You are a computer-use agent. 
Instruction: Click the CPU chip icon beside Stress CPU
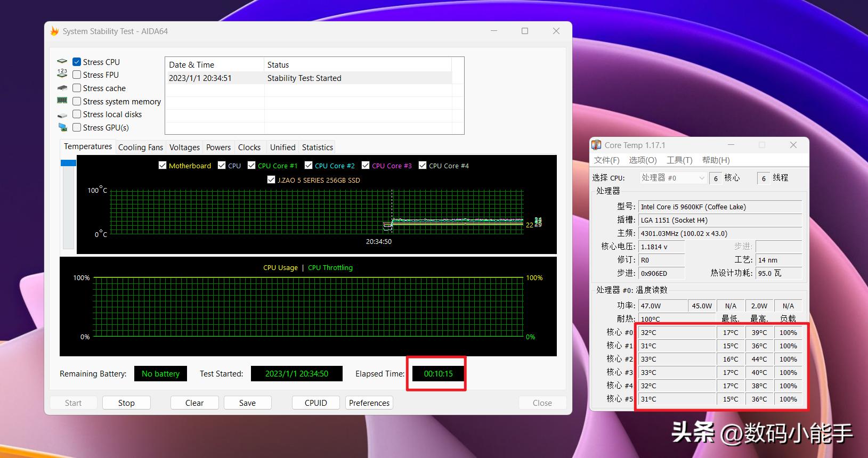pyautogui.click(x=62, y=62)
